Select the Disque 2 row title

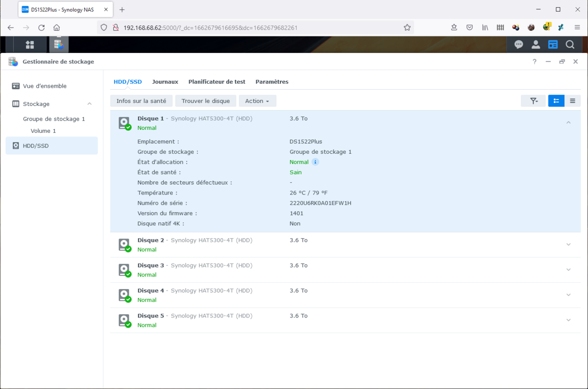pyautogui.click(x=151, y=240)
